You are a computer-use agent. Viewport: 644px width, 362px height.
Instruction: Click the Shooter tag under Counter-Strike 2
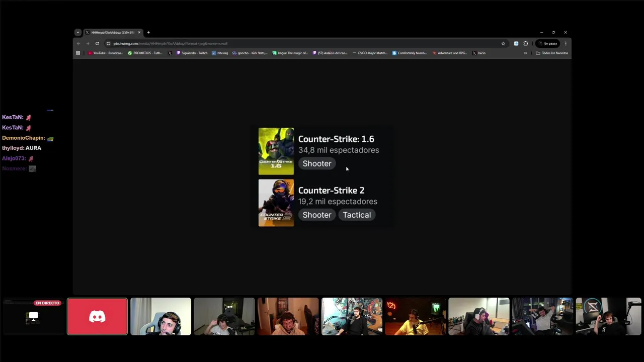click(x=317, y=215)
